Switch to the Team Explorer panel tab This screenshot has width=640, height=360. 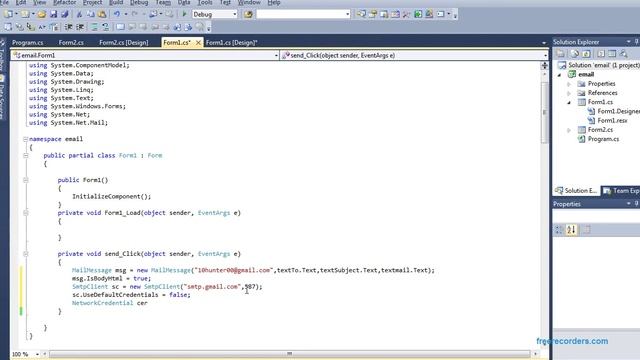[621, 191]
